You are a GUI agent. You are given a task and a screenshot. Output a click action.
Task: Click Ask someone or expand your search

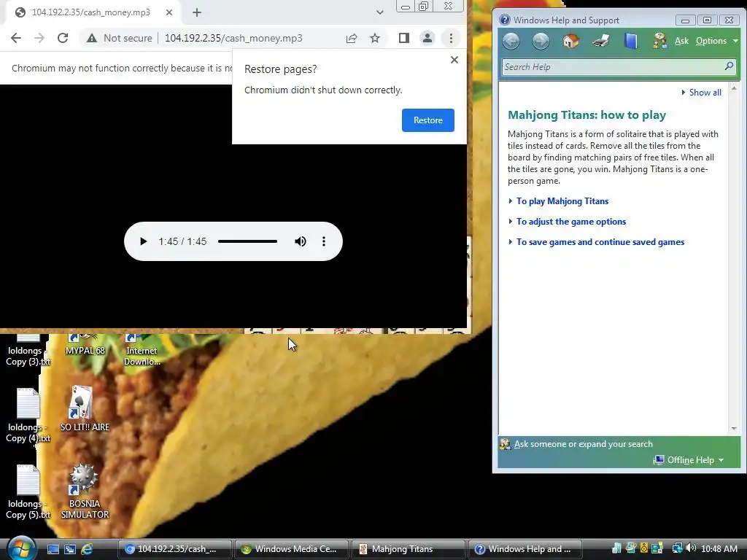point(583,444)
